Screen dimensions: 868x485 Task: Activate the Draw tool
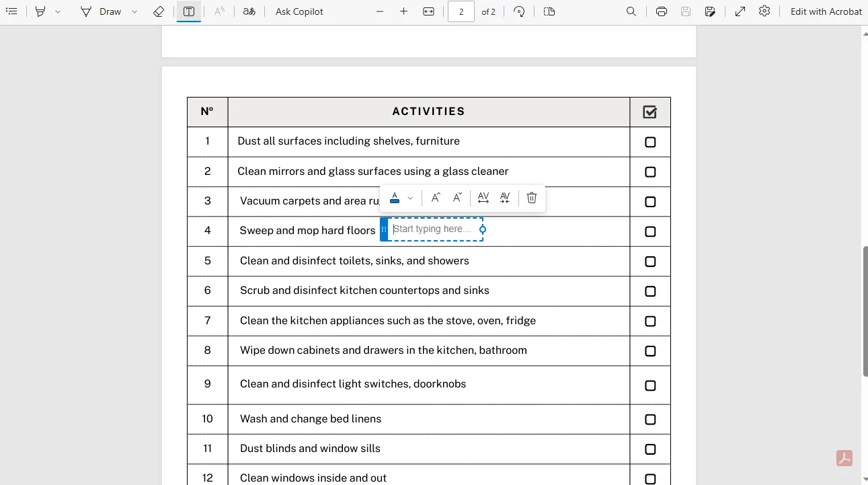pos(101,11)
